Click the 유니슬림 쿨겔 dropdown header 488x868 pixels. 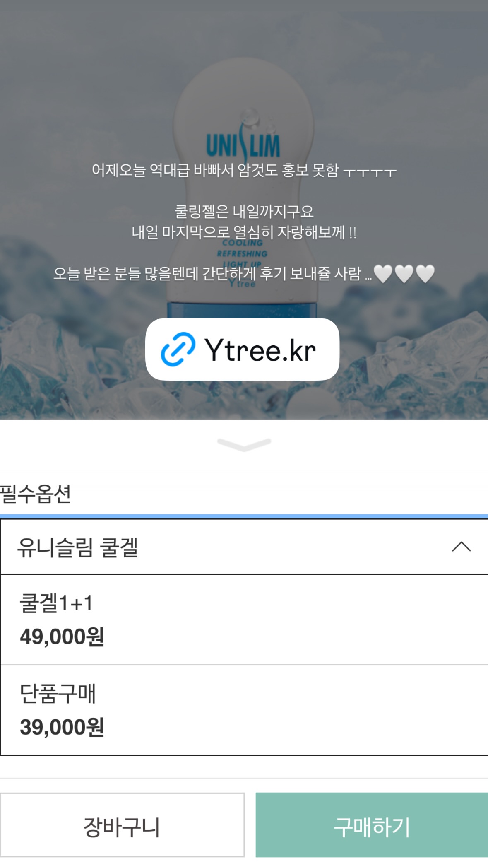[x=244, y=547]
